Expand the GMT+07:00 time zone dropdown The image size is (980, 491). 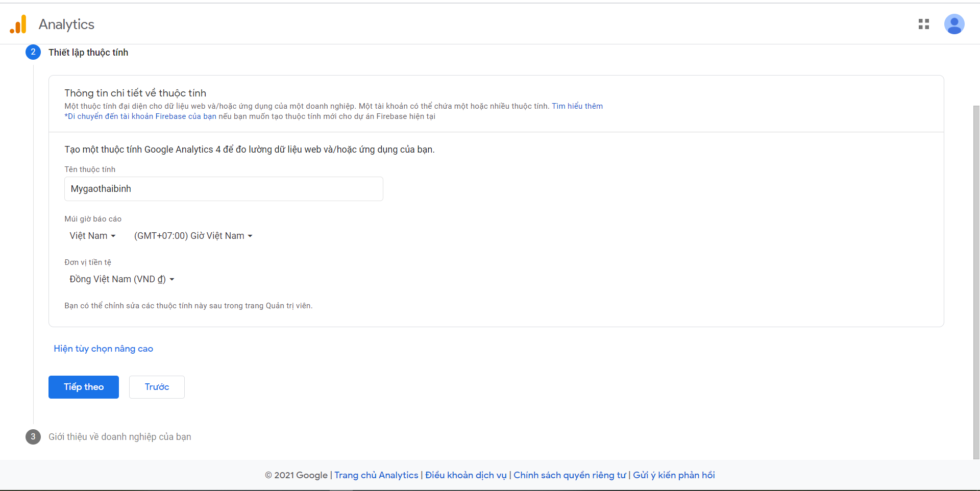point(193,236)
